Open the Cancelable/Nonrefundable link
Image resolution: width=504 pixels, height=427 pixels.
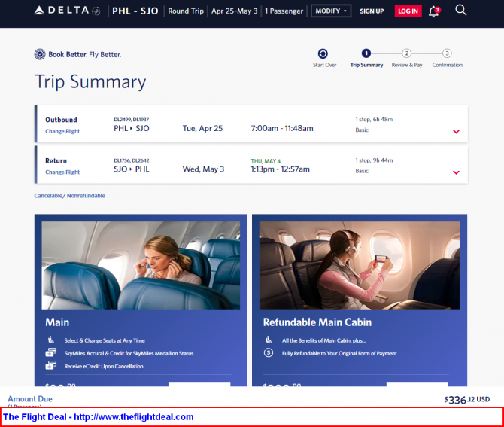70,196
